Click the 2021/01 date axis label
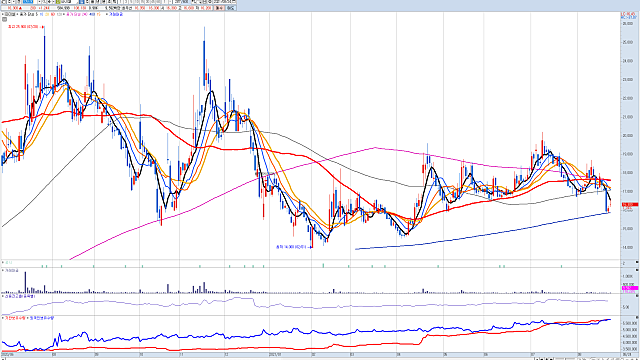This screenshot has height=360, width=640. click(276, 354)
